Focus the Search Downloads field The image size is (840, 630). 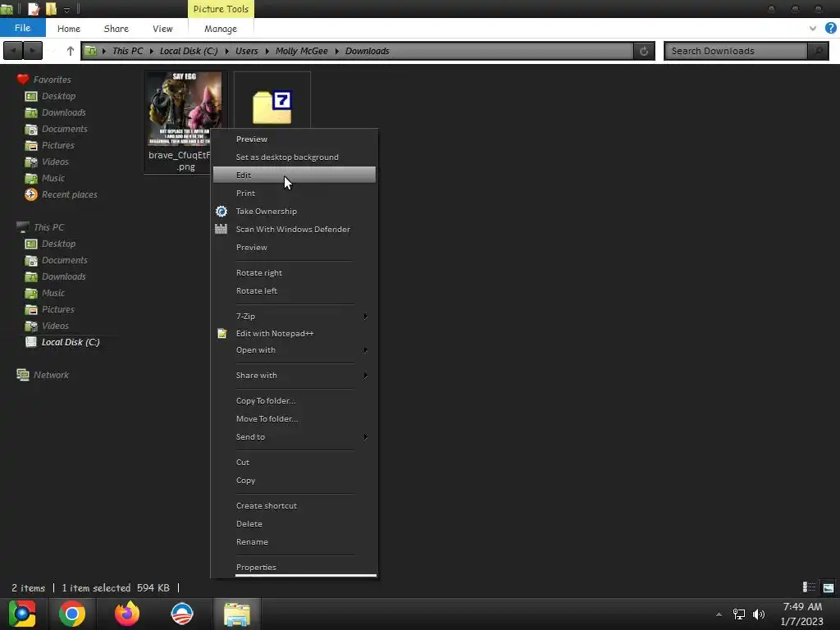pyautogui.click(x=736, y=51)
